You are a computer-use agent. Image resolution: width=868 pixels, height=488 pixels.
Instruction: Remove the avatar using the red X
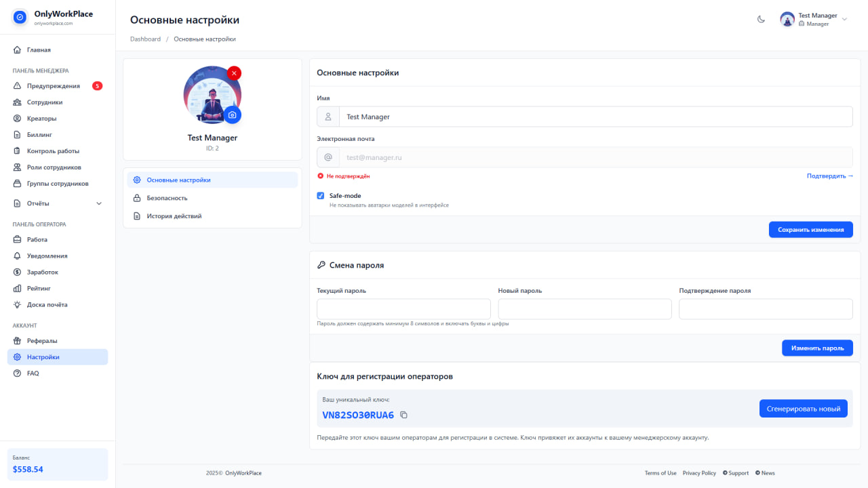point(234,73)
